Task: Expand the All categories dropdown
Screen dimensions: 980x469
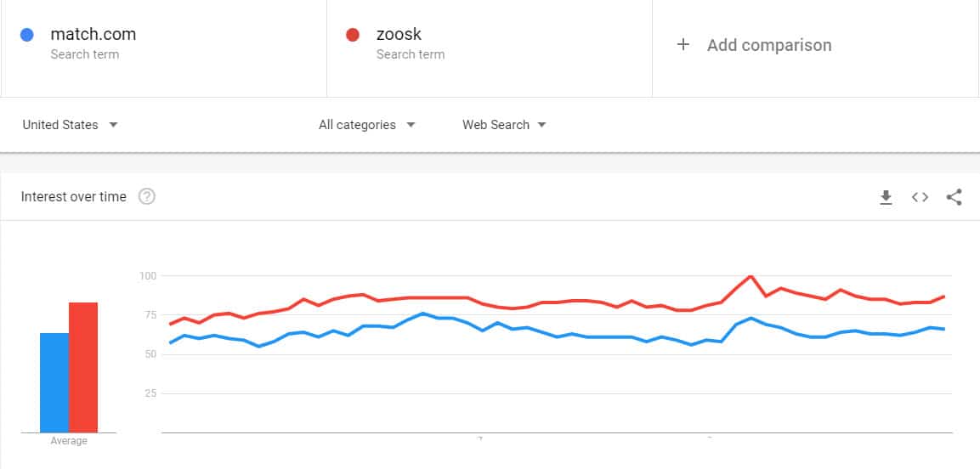Action: (367, 125)
